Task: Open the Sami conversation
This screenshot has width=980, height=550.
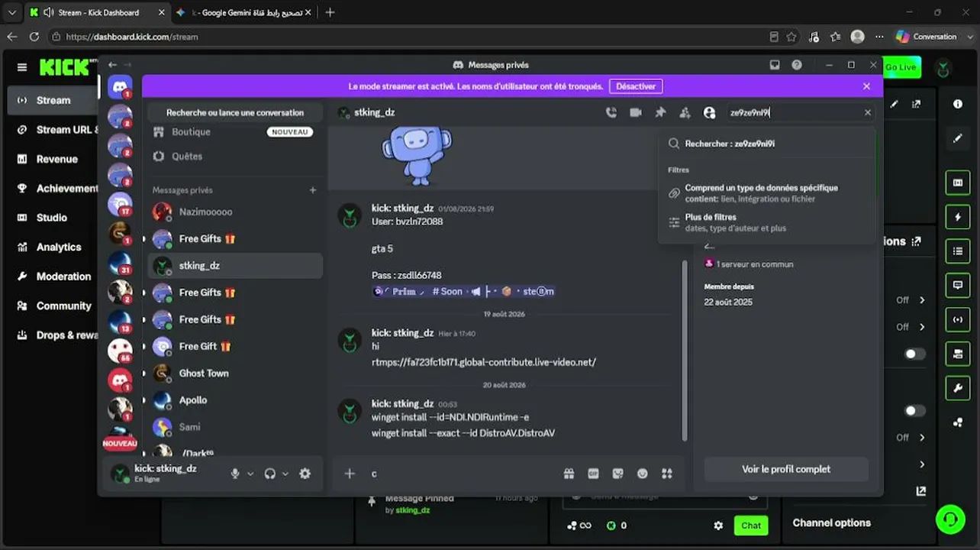Action: pyautogui.click(x=234, y=427)
